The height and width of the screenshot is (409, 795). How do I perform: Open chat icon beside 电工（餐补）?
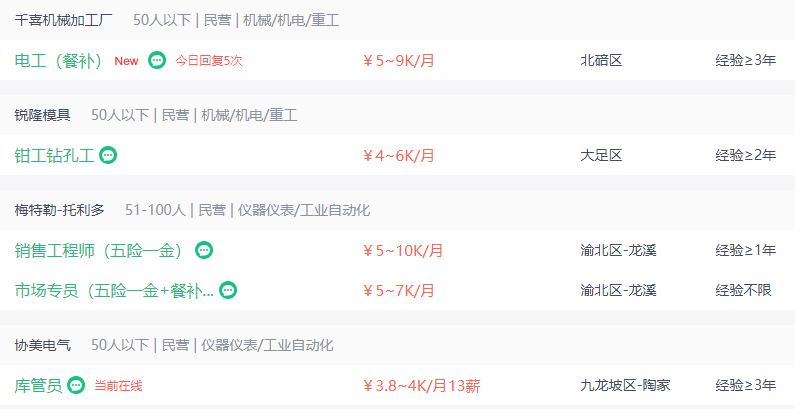pyautogui.click(x=157, y=60)
